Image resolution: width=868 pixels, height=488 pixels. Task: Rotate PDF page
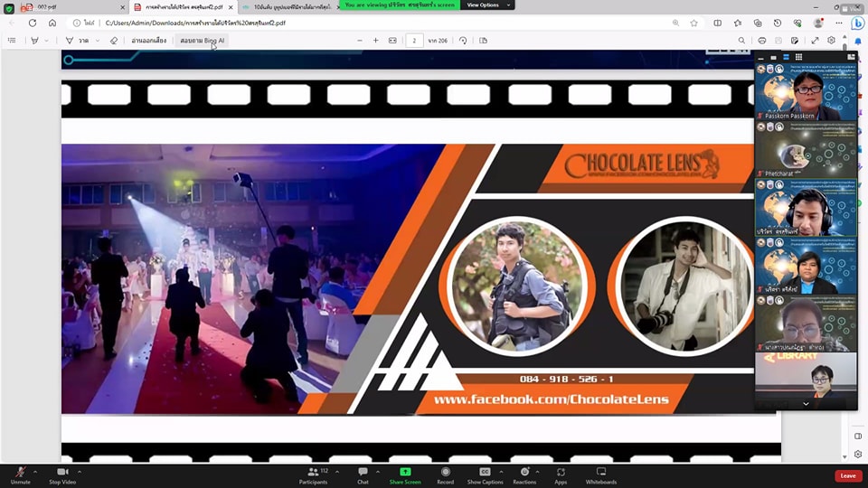[463, 41]
